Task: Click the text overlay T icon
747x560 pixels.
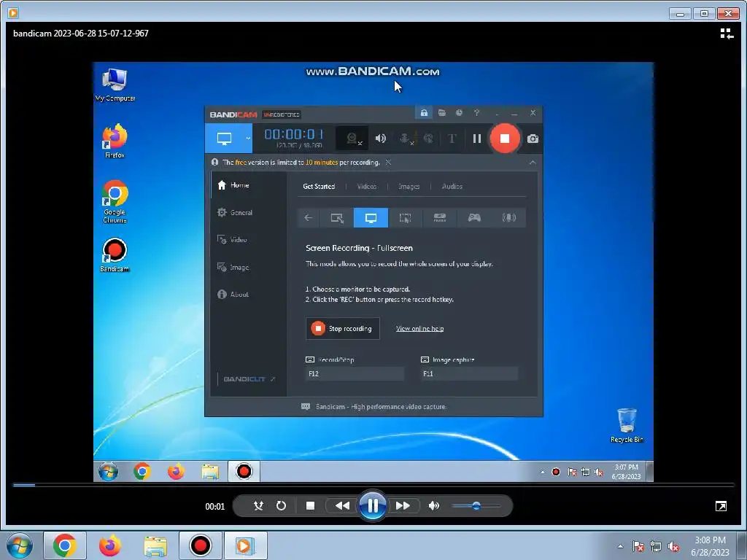Action: pos(452,139)
